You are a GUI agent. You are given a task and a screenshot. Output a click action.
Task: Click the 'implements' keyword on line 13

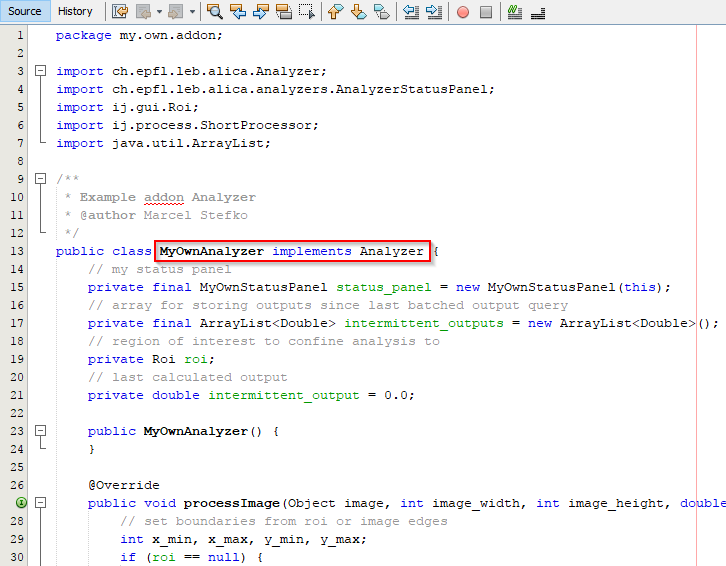point(312,252)
